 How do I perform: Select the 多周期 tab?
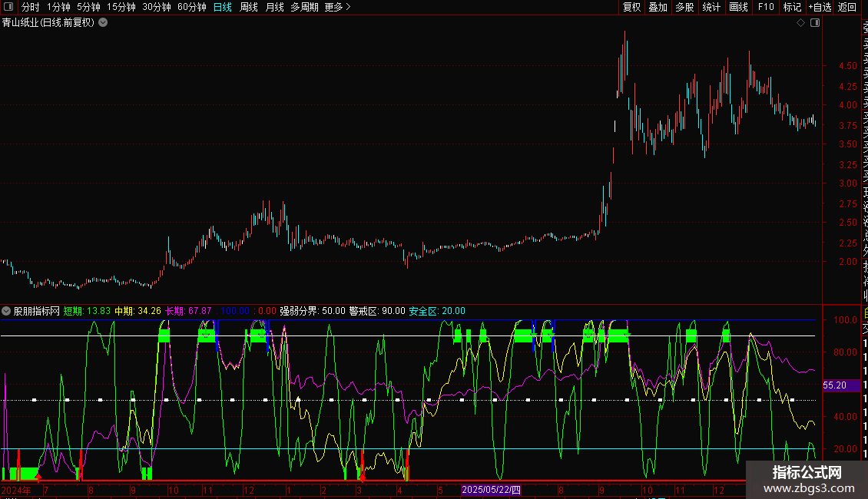click(304, 7)
